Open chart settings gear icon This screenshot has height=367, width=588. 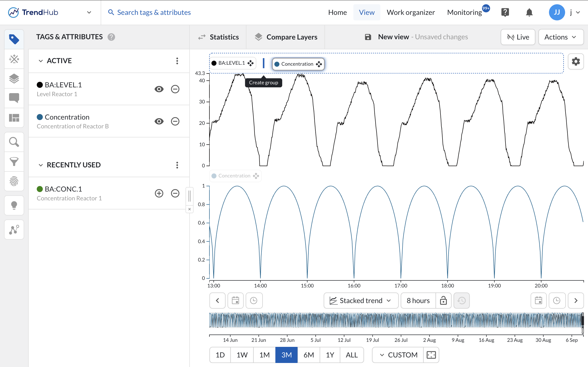576,61
